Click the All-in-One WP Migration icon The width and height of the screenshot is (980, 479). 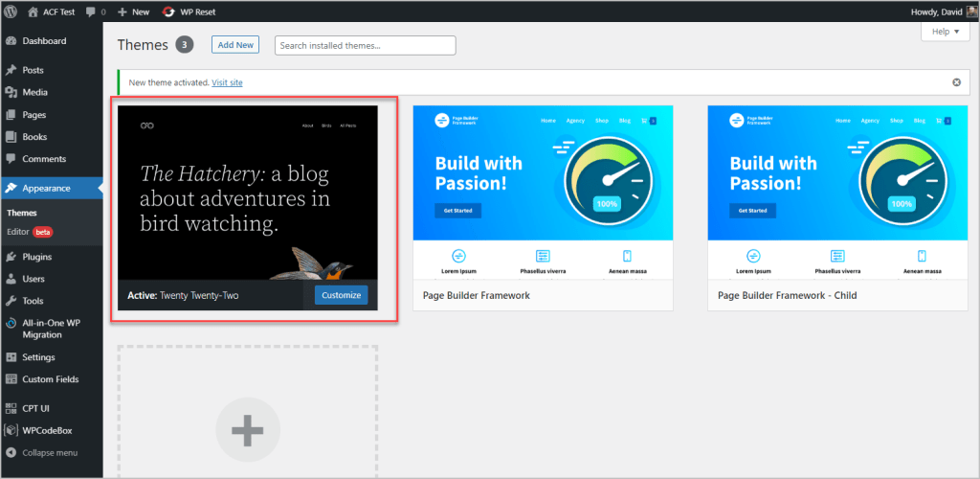[x=11, y=323]
